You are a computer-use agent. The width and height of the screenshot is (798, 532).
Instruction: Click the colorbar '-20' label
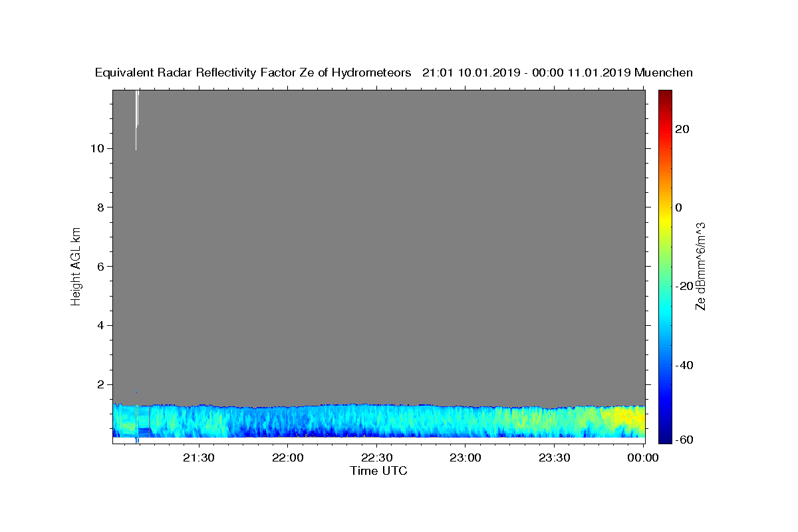[x=685, y=286]
